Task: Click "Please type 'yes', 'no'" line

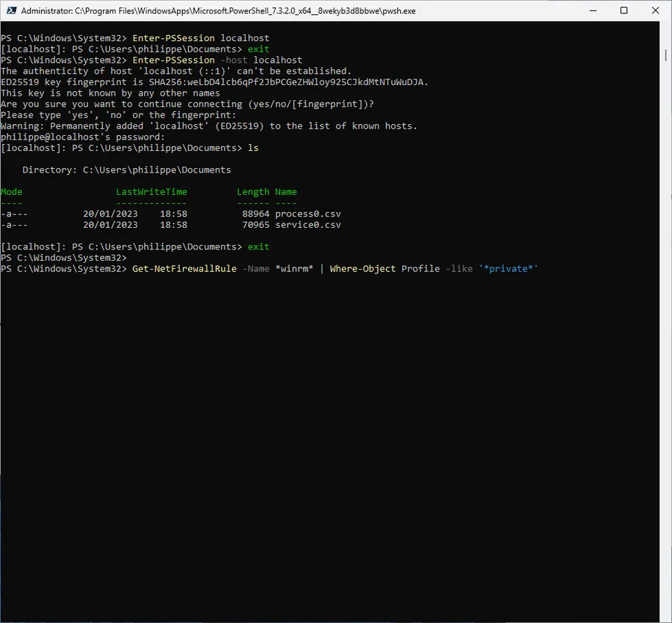Action: [118, 115]
